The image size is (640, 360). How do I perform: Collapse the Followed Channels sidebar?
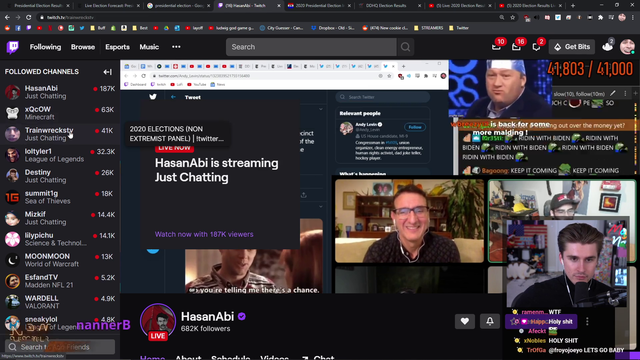pos(107,72)
